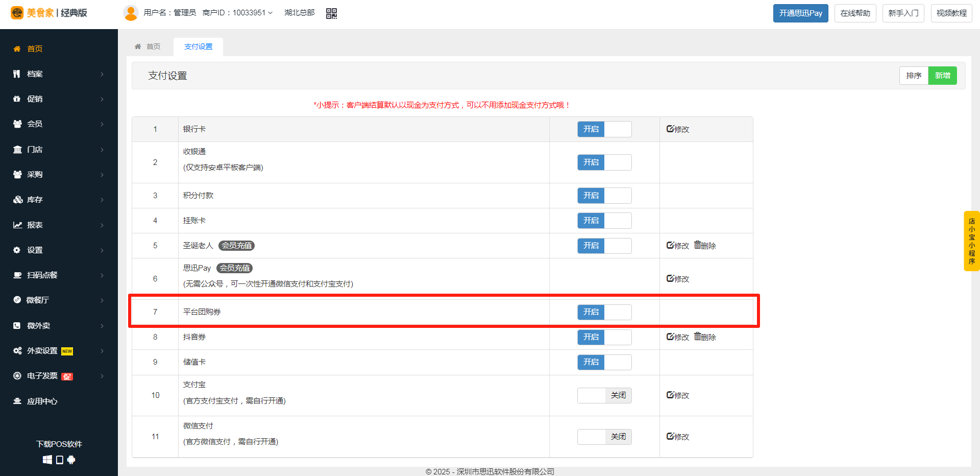
Task: Click the user avatar icon
Action: point(131,13)
